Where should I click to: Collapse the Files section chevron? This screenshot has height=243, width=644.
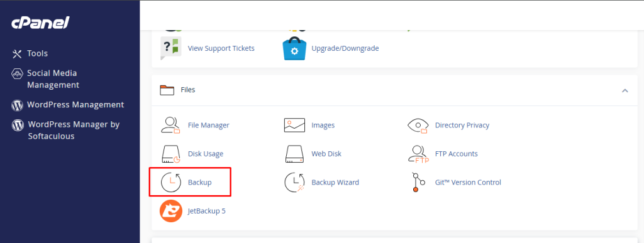point(625,90)
